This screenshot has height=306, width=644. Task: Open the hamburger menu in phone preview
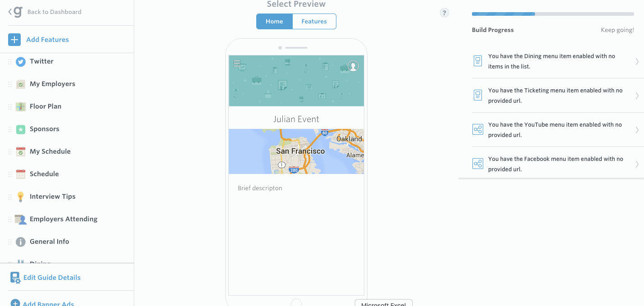[x=237, y=64]
